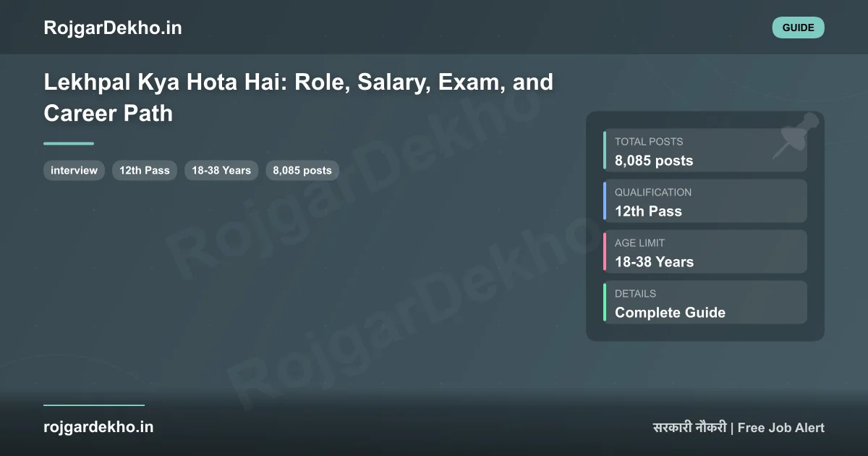Select the '12th Pass' tag pill
Screen dimensions: 868x456
145,171
